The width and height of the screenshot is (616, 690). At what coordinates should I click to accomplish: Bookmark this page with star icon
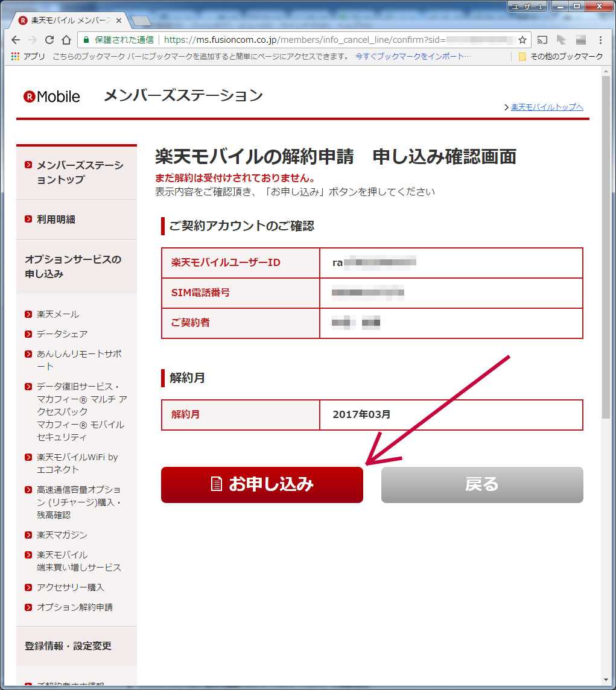[x=522, y=40]
